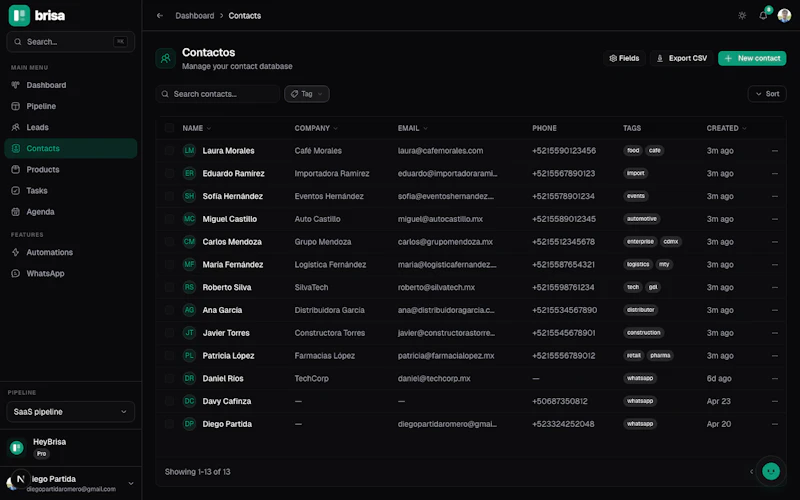Select all contacts with header checkbox
The image size is (800, 500).
(169, 128)
